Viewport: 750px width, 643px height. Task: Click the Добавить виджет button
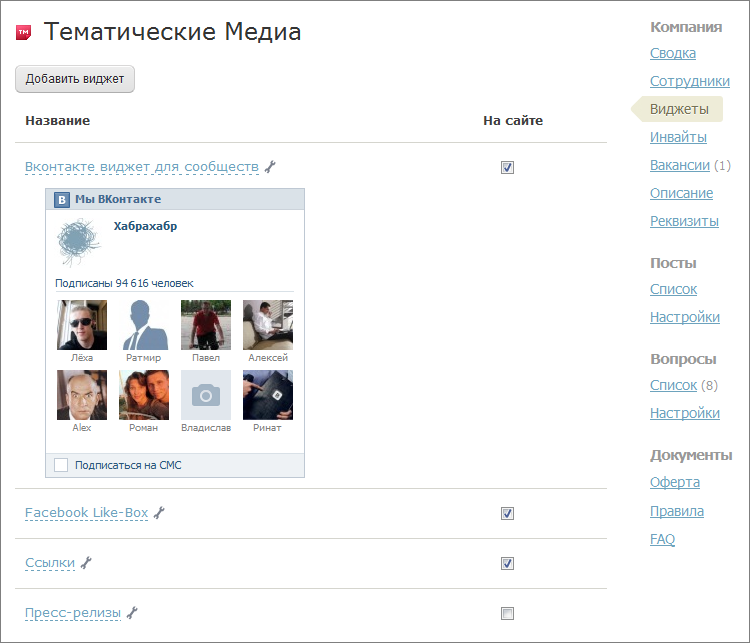coord(75,79)
